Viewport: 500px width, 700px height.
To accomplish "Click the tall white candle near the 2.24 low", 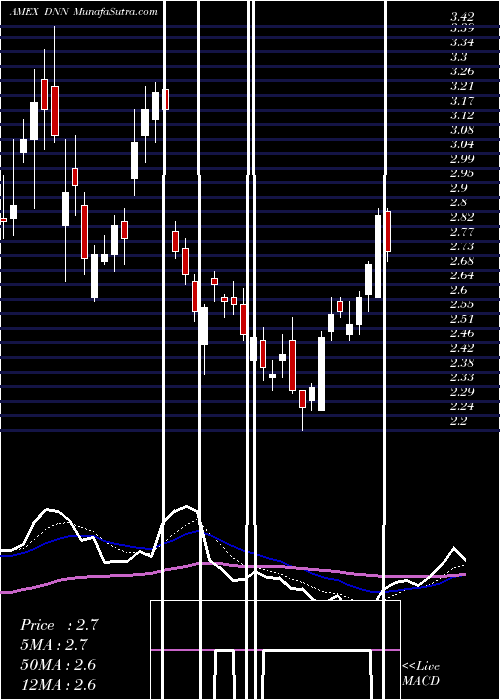I will point(321,374).
